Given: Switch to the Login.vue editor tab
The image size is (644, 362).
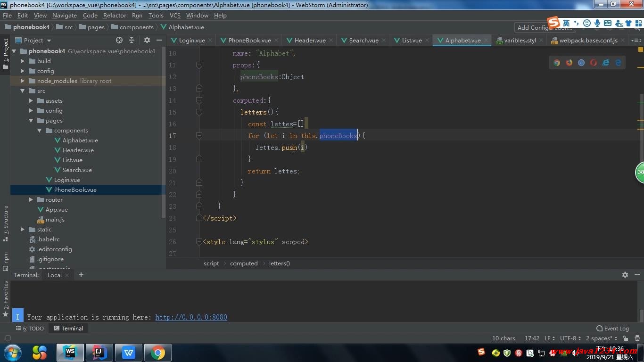Looking at the screenshot, I should pyautogui.click(x=192, y=40).
